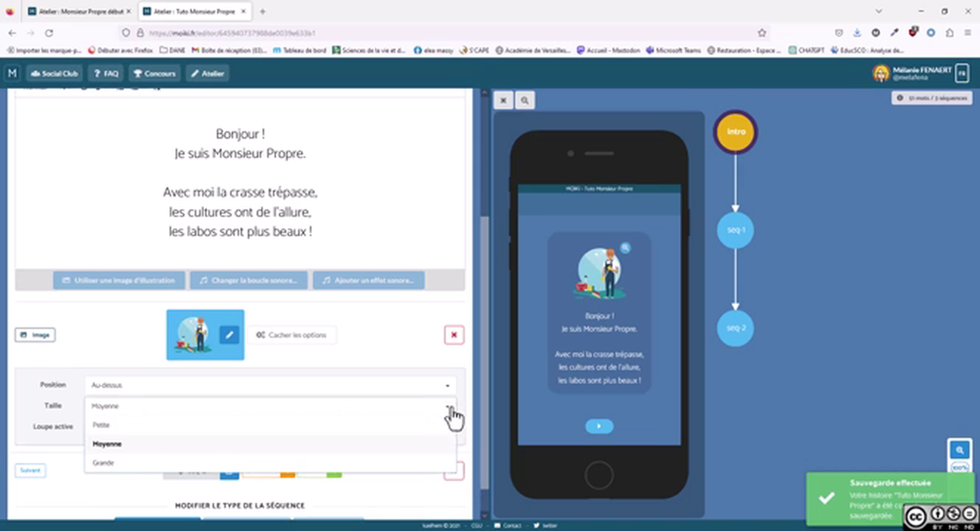Click Changer la boucle sonore button
Image resolution: width=980 pixels, height=531 pixels.
point(249,280)
